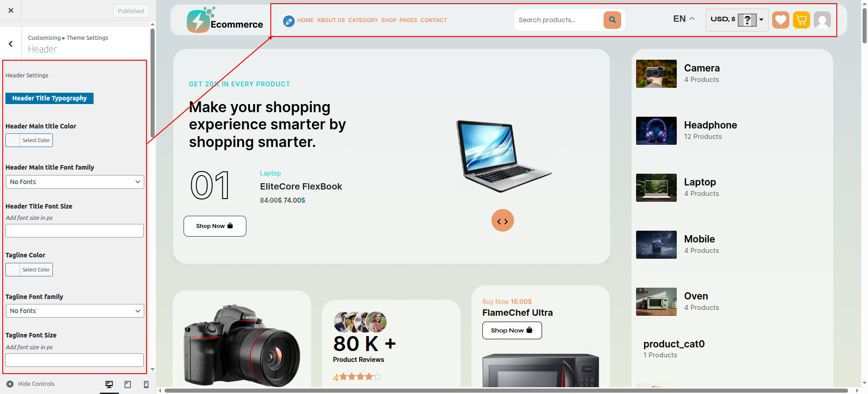
Task: Click the orange search magnifier button
Action: pyautogui.click(x=612, y=20)
